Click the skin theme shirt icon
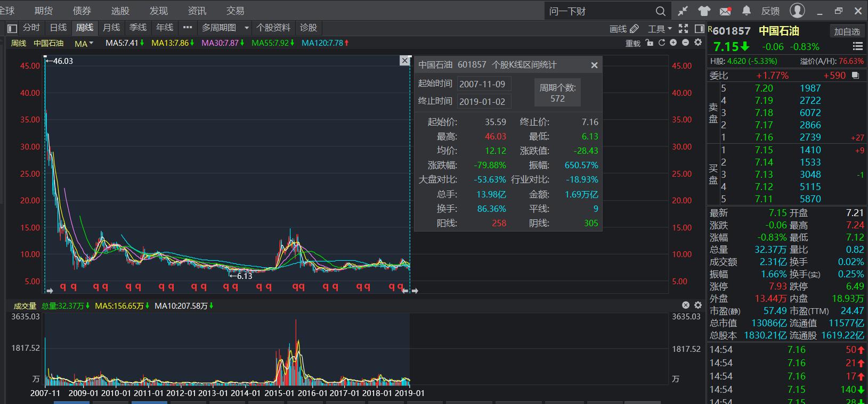 point(704,11)
